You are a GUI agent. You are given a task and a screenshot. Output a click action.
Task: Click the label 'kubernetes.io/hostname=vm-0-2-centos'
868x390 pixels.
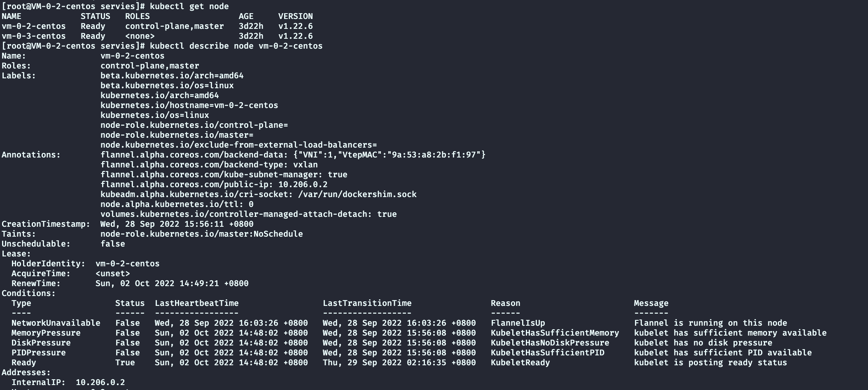189,105
